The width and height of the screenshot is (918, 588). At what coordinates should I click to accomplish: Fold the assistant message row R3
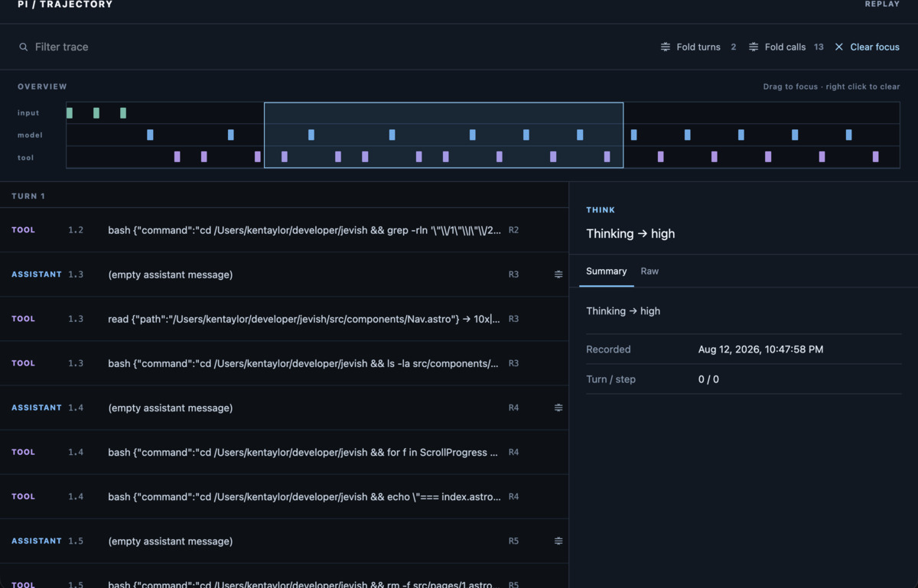(x=558, y=275)
